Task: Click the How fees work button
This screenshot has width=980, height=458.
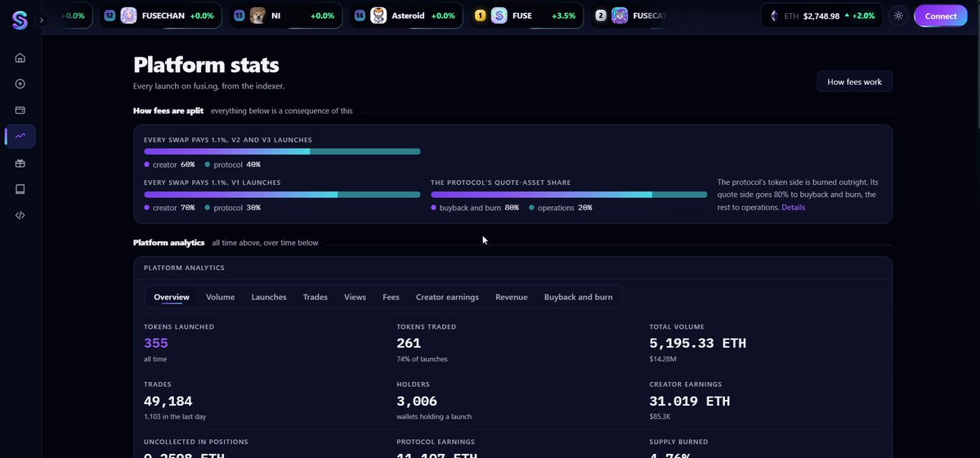Action: point(854,82)
